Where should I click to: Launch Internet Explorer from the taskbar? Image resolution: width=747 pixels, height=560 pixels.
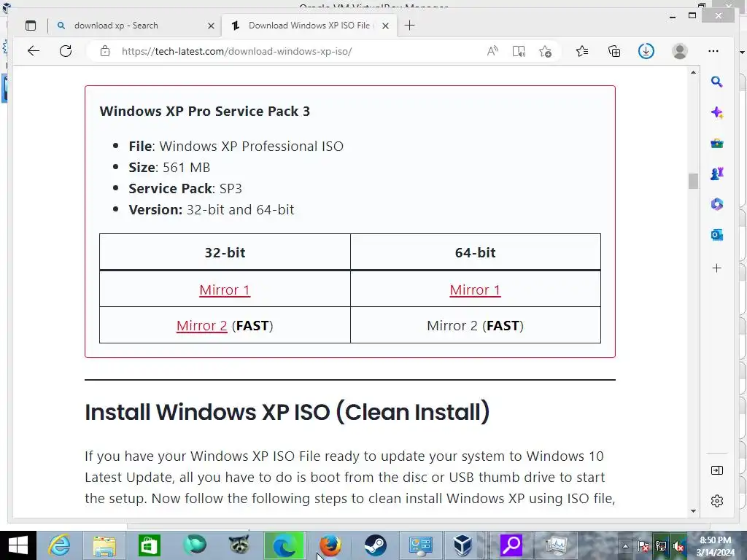[x=59, y=545]
